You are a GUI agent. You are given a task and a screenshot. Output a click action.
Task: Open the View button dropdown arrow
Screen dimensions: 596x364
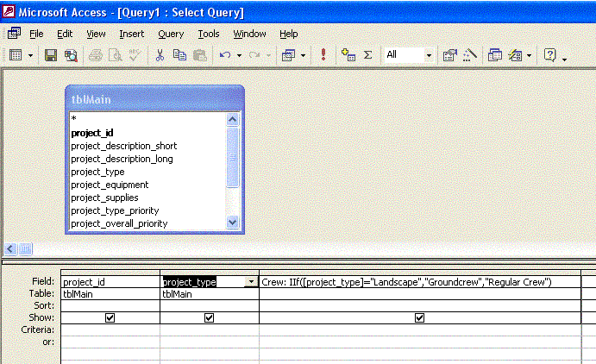pos(30,55)
